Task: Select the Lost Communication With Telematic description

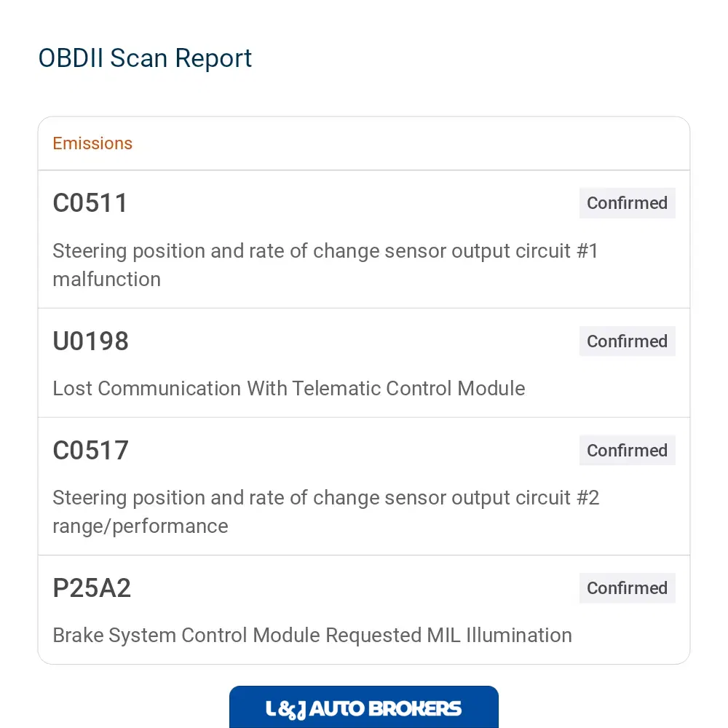Action: point(289,389)
